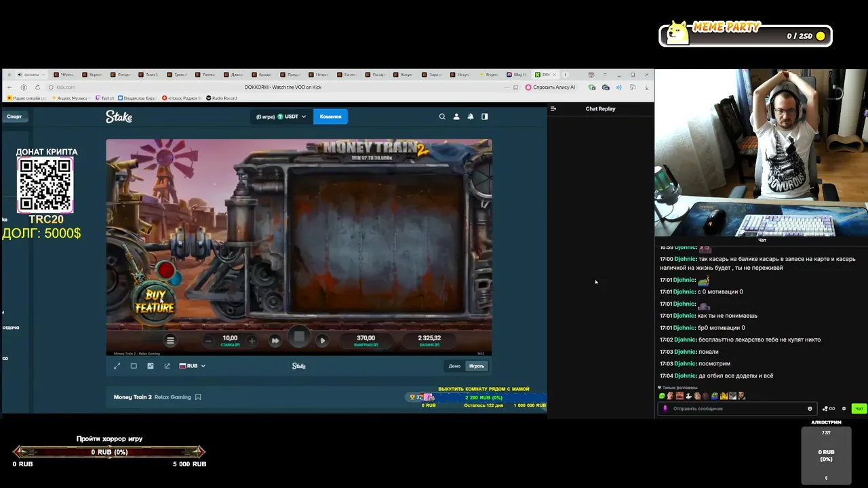Click the 'понали' chat message
The height and width of the screenshot is (488, 868).
tap(708, 352)
